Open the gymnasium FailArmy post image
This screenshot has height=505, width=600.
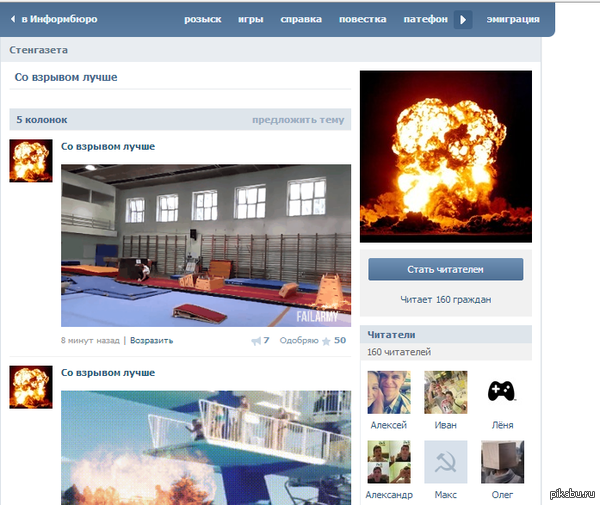(206, 244)
